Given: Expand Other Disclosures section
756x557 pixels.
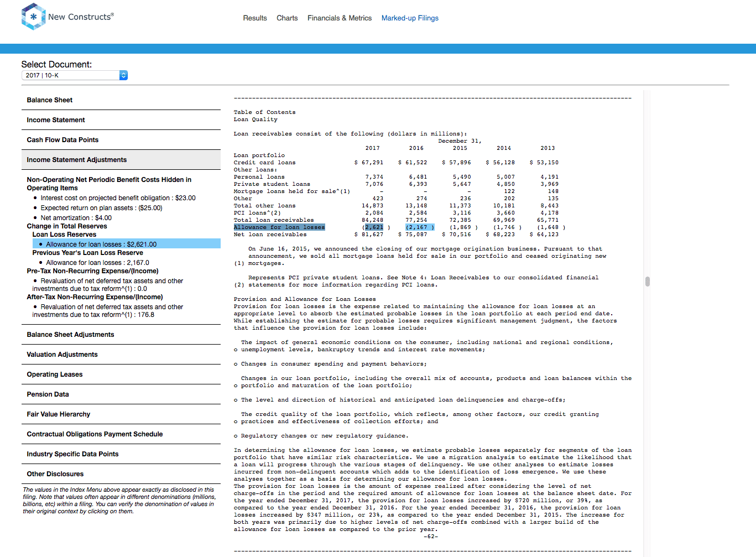Looking at the screenshot, I should pos(121,474).
